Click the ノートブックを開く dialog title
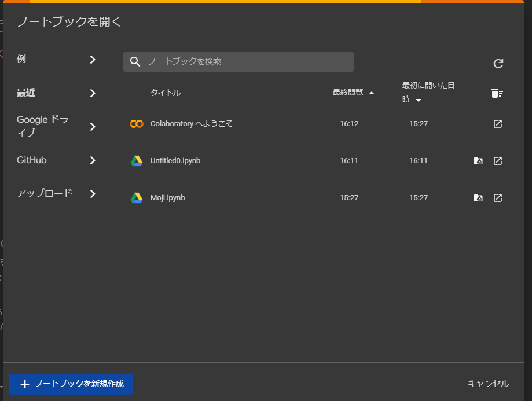The width and height of the screenshot is (532, 401). [69, 22]
